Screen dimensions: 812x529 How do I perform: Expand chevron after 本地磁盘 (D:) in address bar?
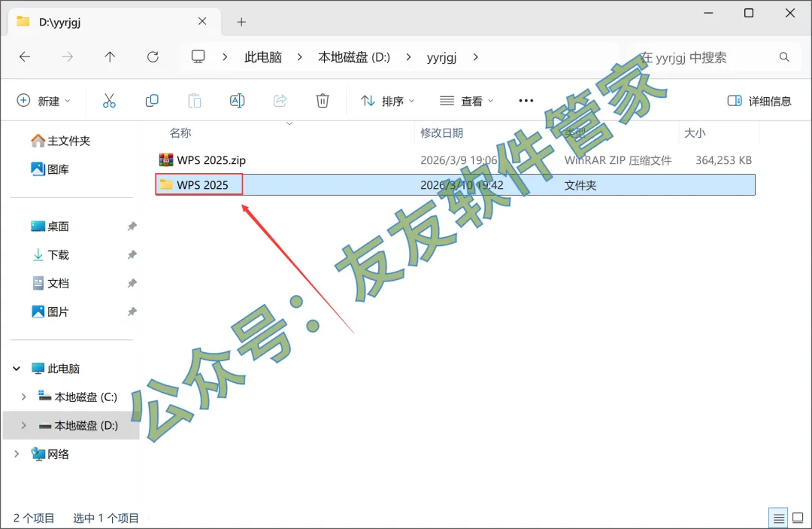(x=408, y=57)
